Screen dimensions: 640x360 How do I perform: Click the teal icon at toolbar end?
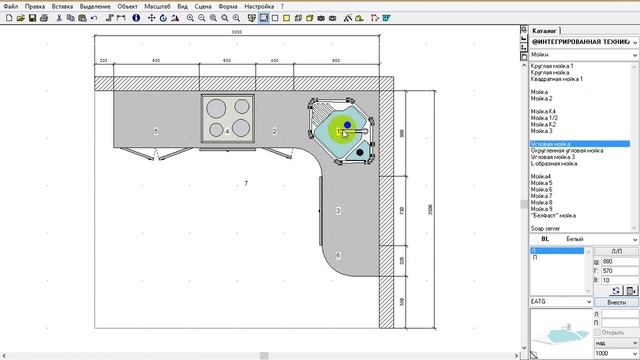387,18
